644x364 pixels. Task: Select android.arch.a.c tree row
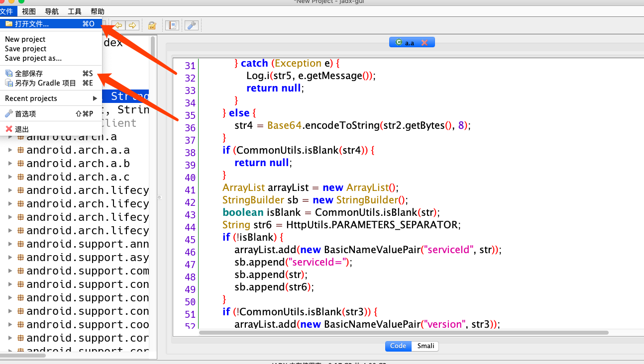tap(78, 177)
